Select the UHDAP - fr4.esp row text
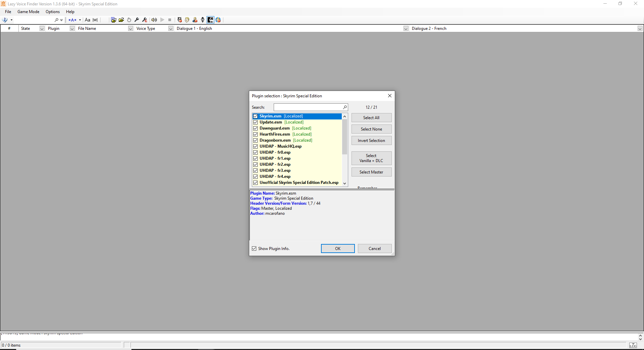This screenshot has height=350, width=644. 275,177
